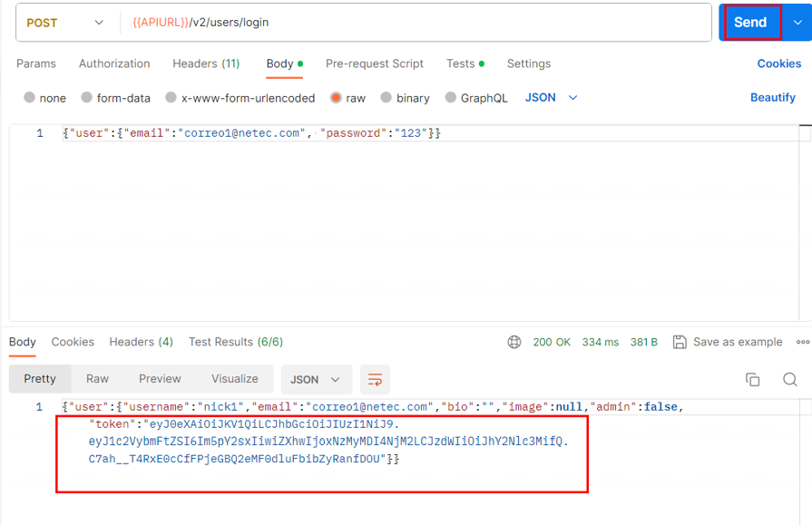This screenshot has height=525, width=812.
Task: Open the Tests tab
Action: [x=465, y=63]
